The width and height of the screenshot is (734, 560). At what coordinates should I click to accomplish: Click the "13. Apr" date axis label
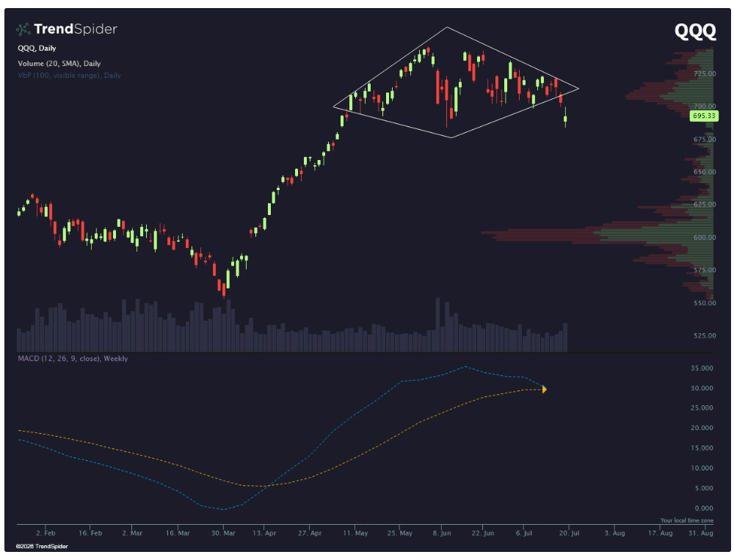coord(264,534)
